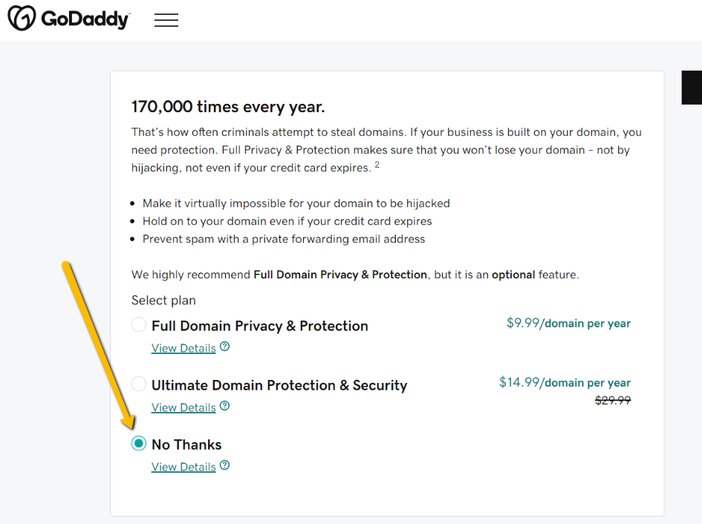Open View Details under Full Domain Privacy
The height and width of the screenshot is (524, 702).
coord(183,348)
